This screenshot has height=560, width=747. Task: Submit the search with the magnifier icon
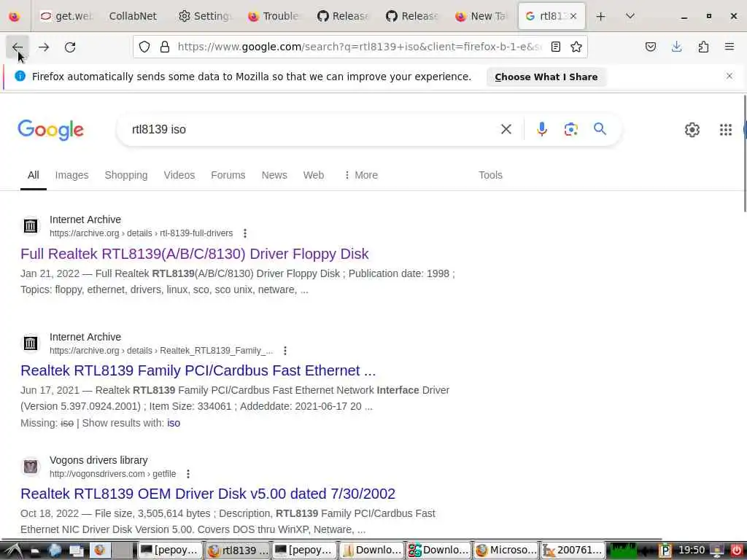click(x=600, y=128)
